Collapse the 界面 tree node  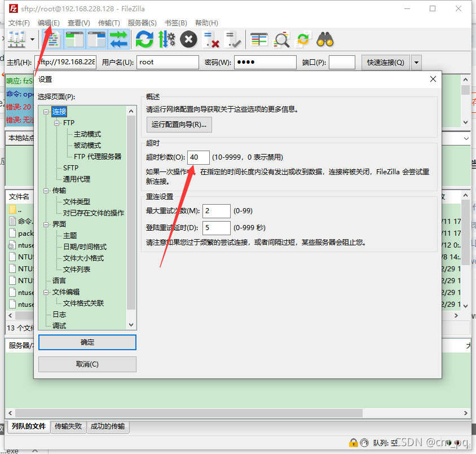46,224
